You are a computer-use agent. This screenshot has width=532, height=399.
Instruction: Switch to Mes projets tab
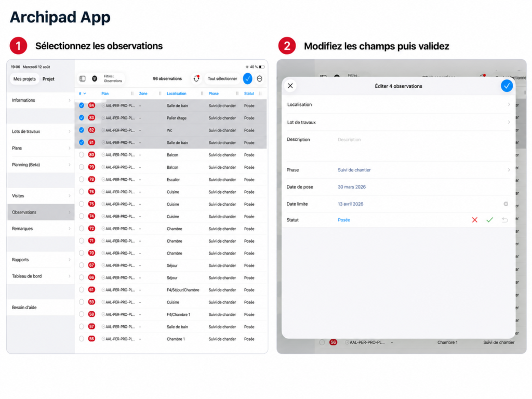(24, 79)
